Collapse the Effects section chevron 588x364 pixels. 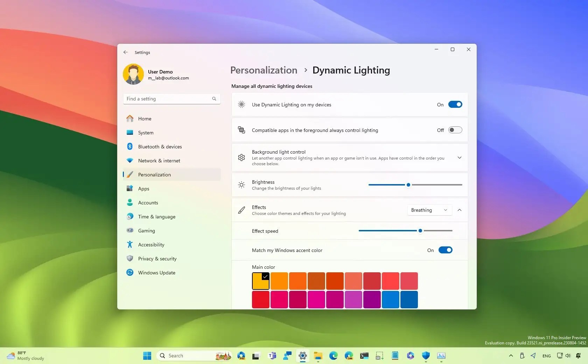pos(460,210)
